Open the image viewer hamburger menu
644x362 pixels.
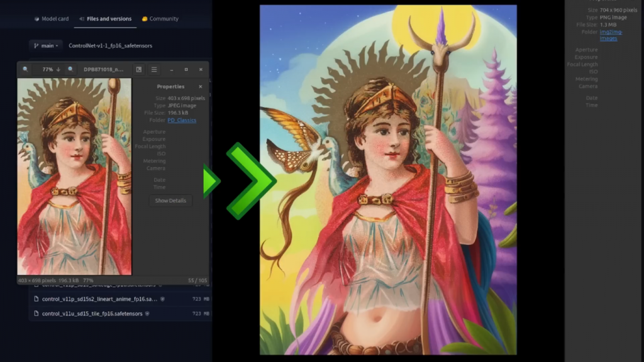point(154,69)
